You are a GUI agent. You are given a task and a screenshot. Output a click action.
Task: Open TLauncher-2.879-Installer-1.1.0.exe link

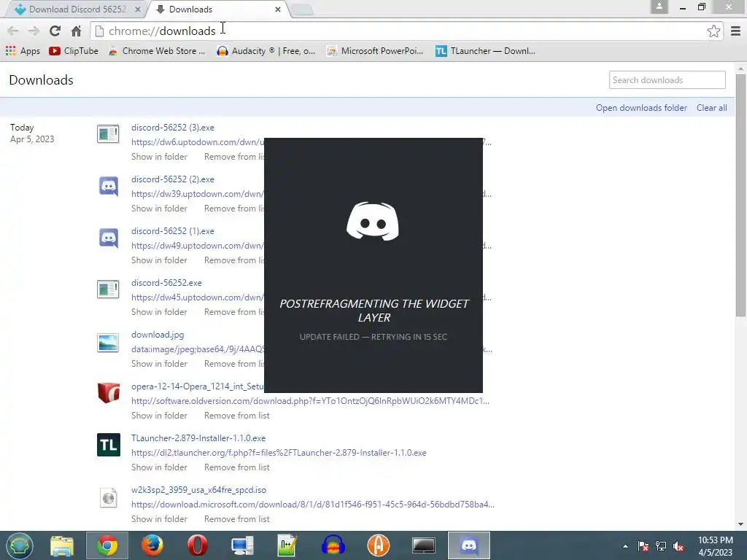pos(198,438)
